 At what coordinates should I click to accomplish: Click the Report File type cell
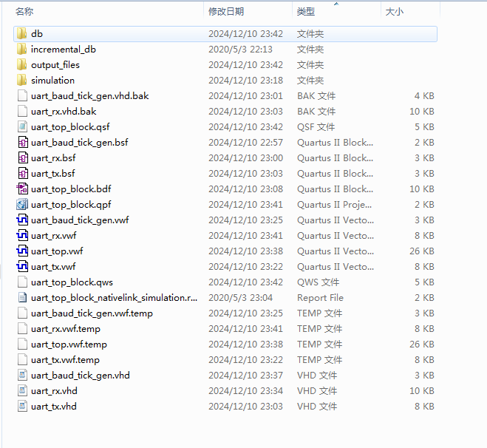tap(320, 298)
